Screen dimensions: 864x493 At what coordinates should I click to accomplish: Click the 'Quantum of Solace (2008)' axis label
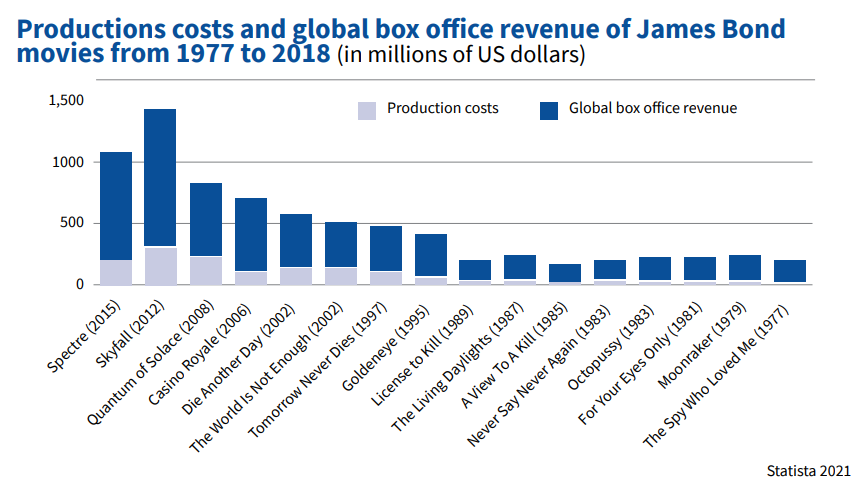[x=150, y=363]
